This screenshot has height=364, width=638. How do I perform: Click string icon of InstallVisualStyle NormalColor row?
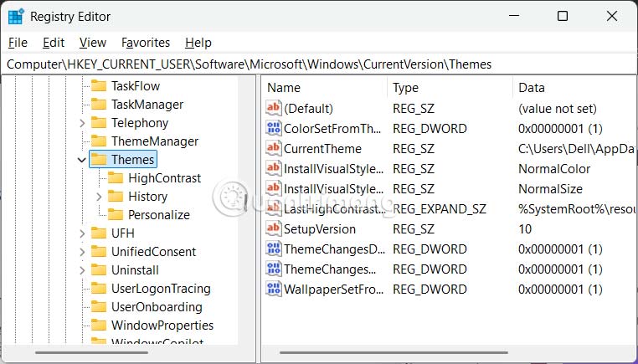[274, 168]
